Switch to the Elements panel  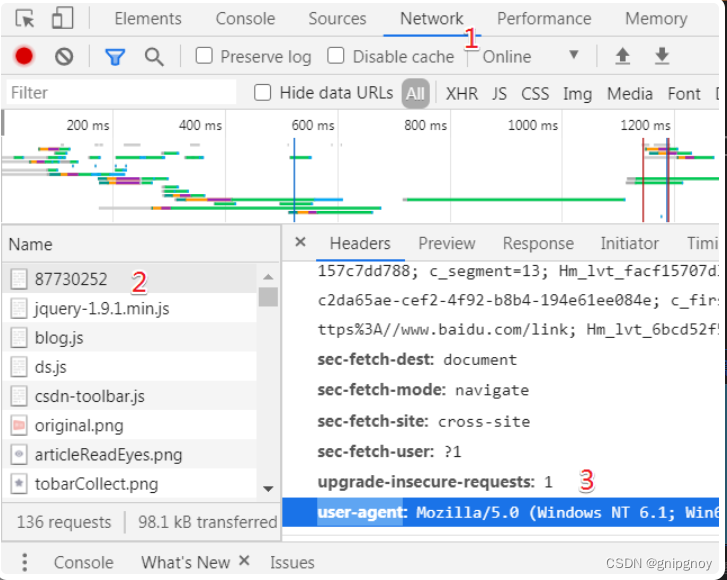click(x=148, y=19)
